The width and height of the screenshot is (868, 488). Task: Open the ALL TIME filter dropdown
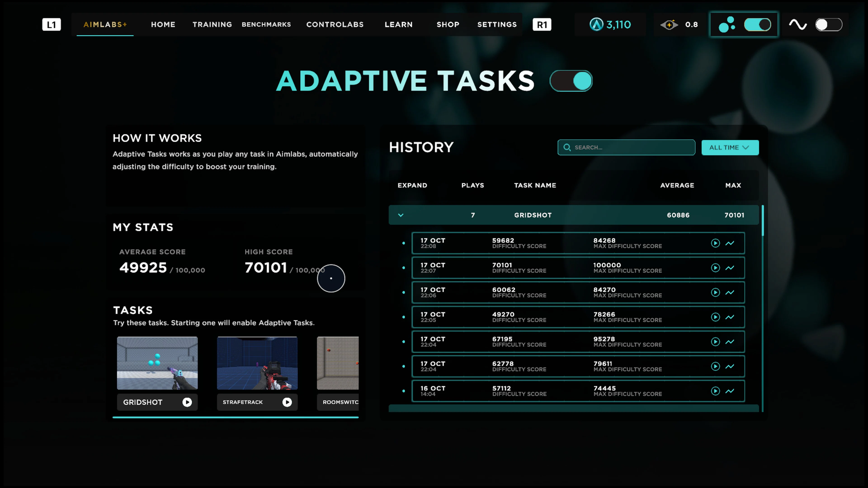730,148
